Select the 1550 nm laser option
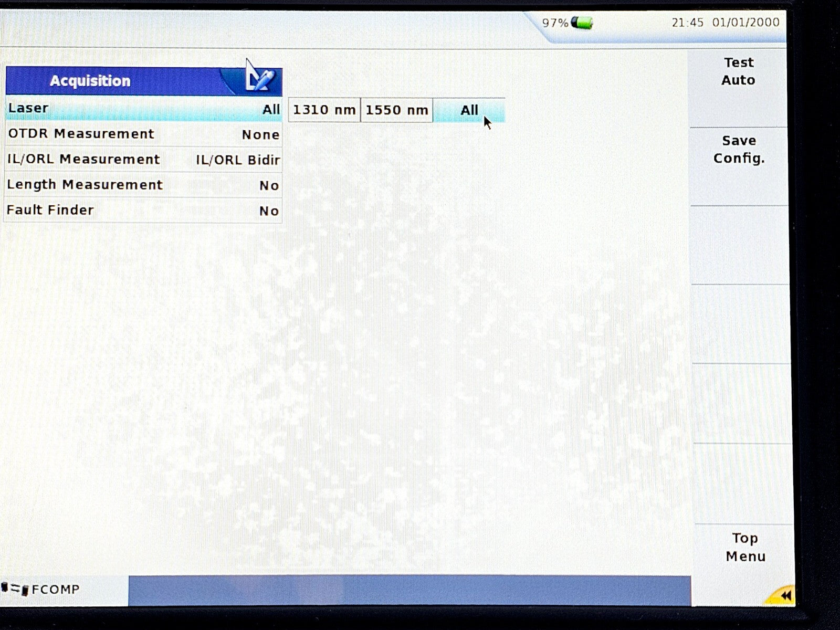This screenshot has height=630, width=840. point(396,110)
